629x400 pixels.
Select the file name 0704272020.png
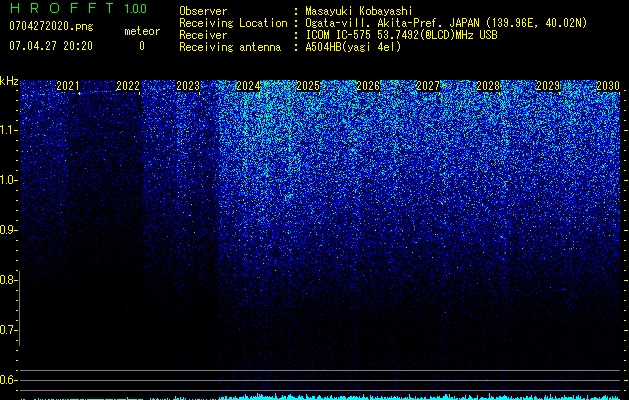pyautogui.click(x=51, y=26)
